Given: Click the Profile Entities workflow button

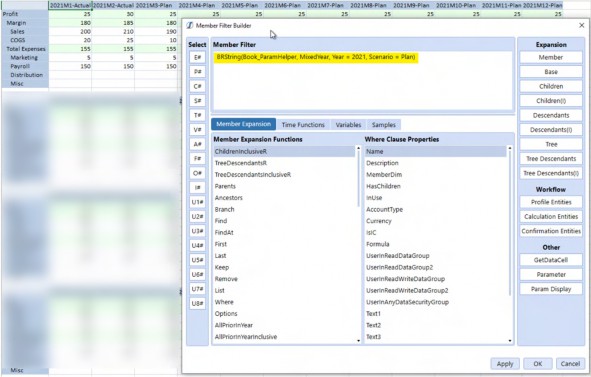Looking at the screenshot, I should coord(551,202).
